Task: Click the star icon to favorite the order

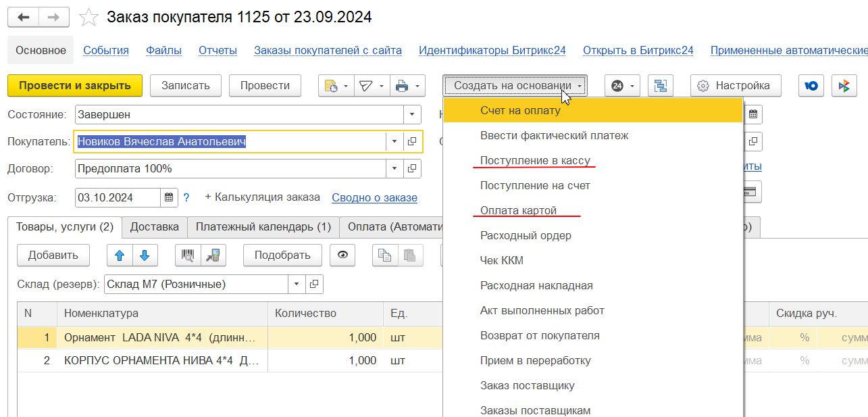Action: [89, 17]
